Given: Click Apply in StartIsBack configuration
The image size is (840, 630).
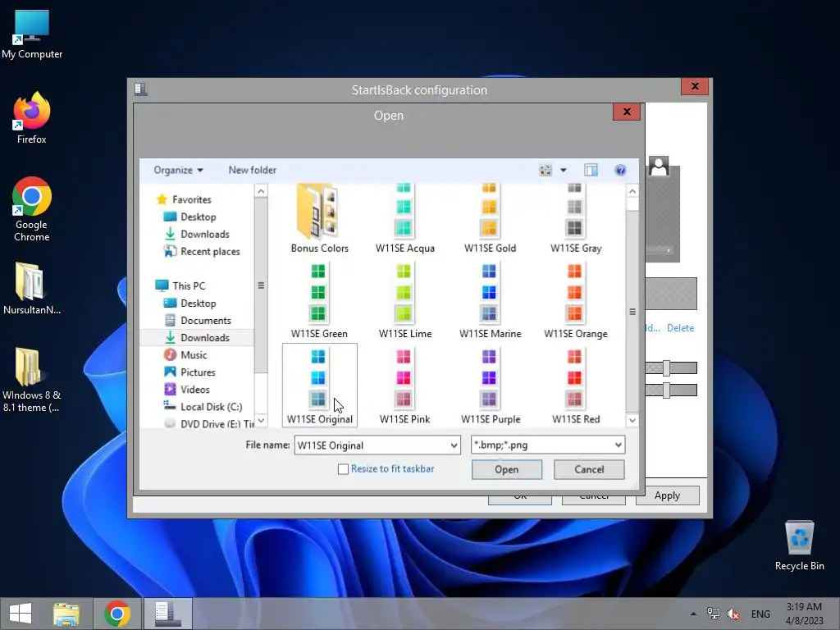Looking at the screenshot, I should (x=667, y=495).
